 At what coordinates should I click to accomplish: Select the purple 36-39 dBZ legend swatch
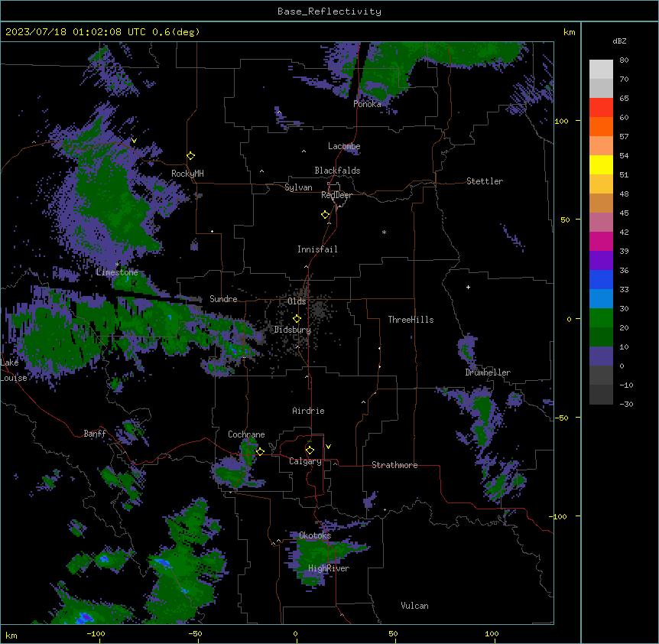(x=601, y=260)
